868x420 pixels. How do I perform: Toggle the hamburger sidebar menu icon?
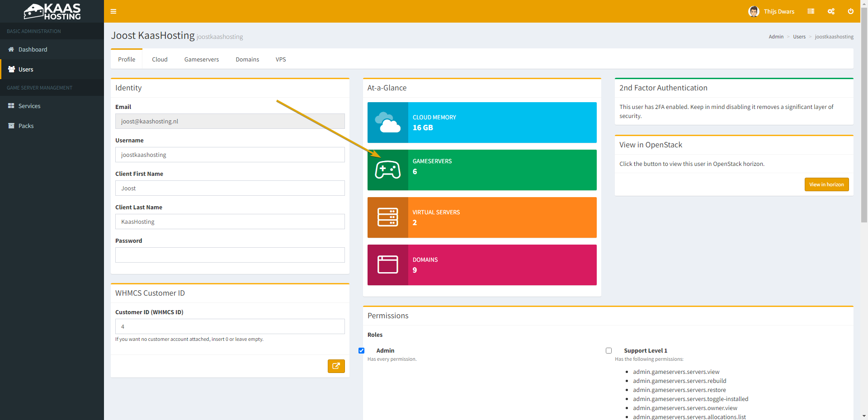[x=113, y=11]
